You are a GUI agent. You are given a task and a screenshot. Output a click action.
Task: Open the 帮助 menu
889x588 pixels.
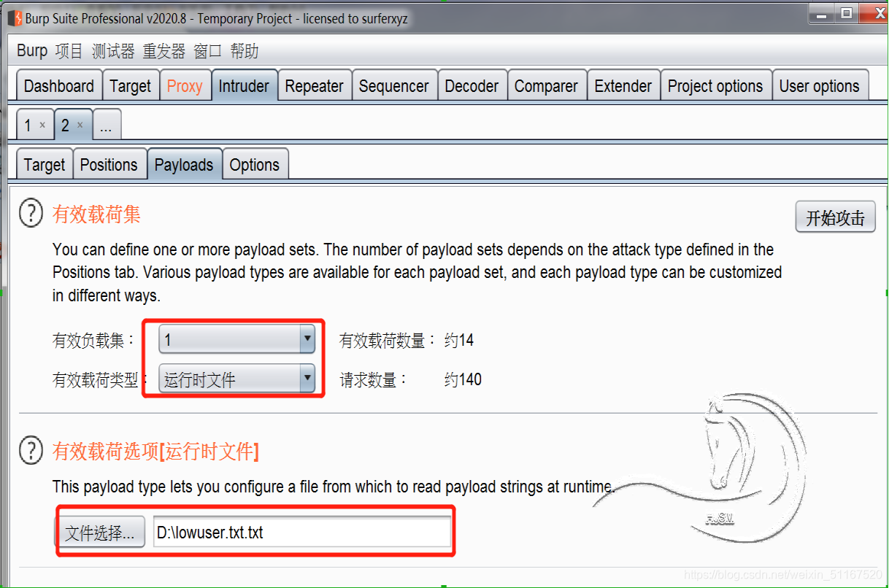tap(245, 51)
